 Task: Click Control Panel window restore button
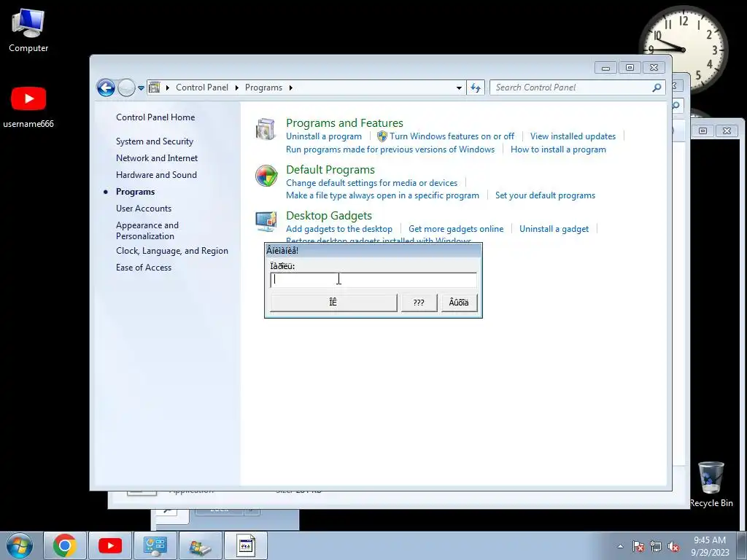click(630, 68)
